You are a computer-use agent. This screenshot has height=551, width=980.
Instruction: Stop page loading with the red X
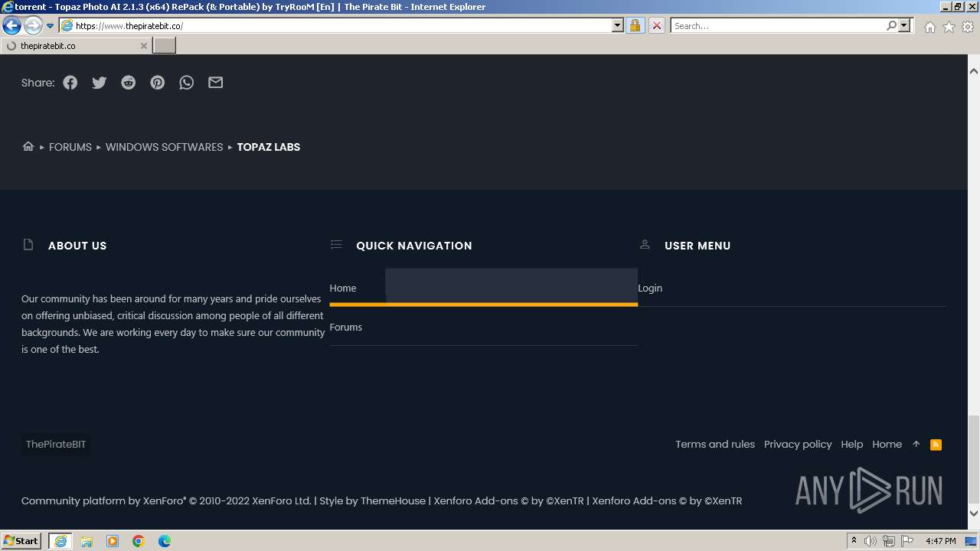point(656,25)
